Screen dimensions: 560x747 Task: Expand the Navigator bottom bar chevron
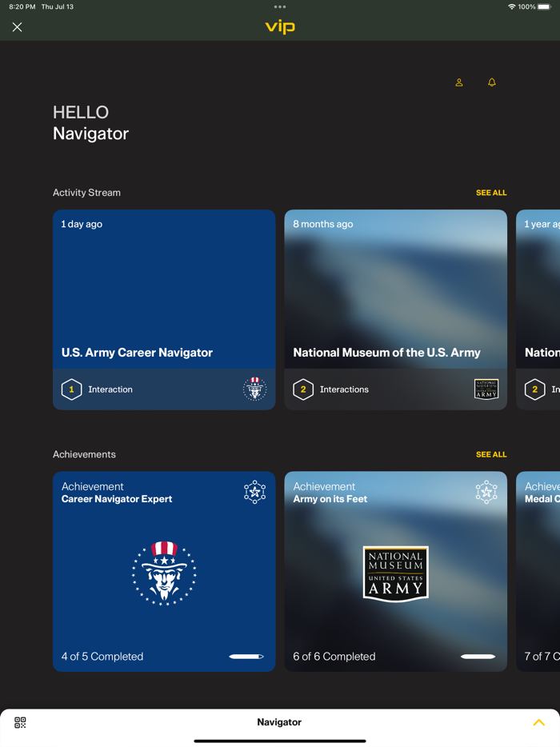point(538,722)
